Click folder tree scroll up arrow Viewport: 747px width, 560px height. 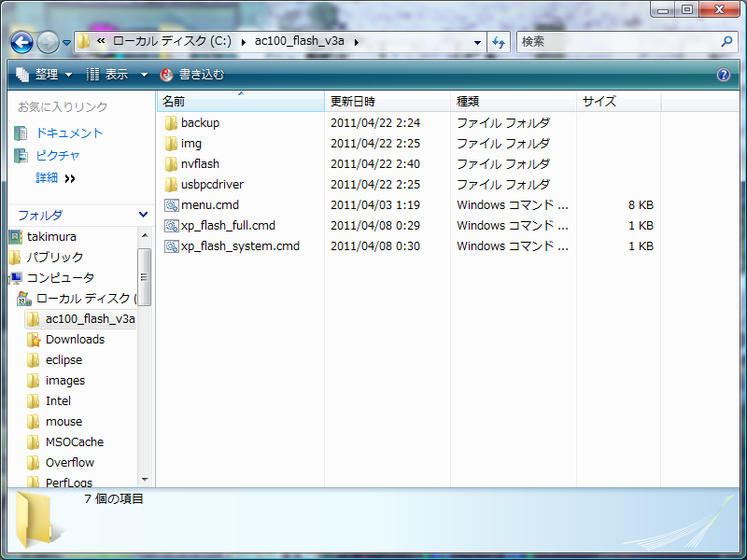click(145, 236)
